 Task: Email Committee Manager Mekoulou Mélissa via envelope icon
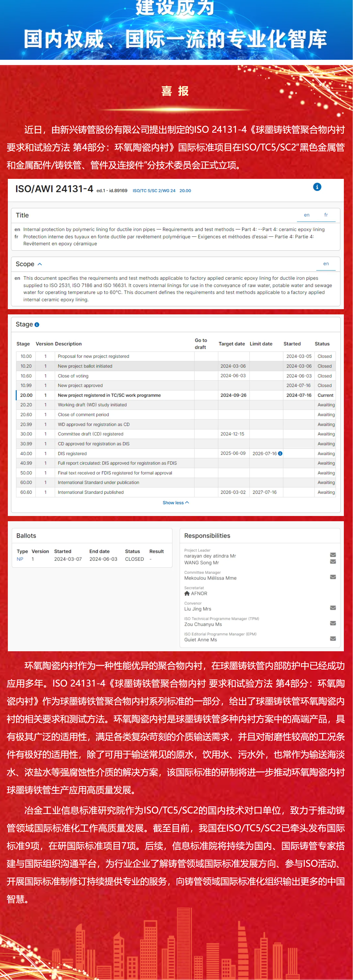click(333, 577)
